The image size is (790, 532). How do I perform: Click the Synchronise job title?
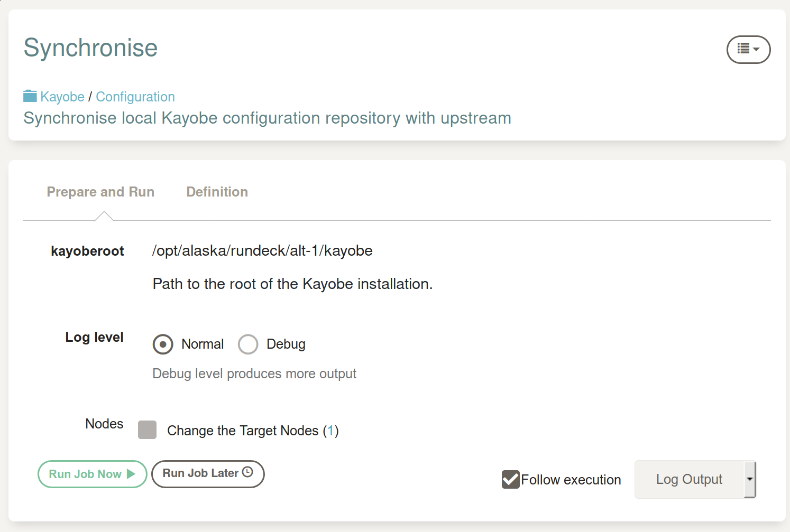click(90, 48)
